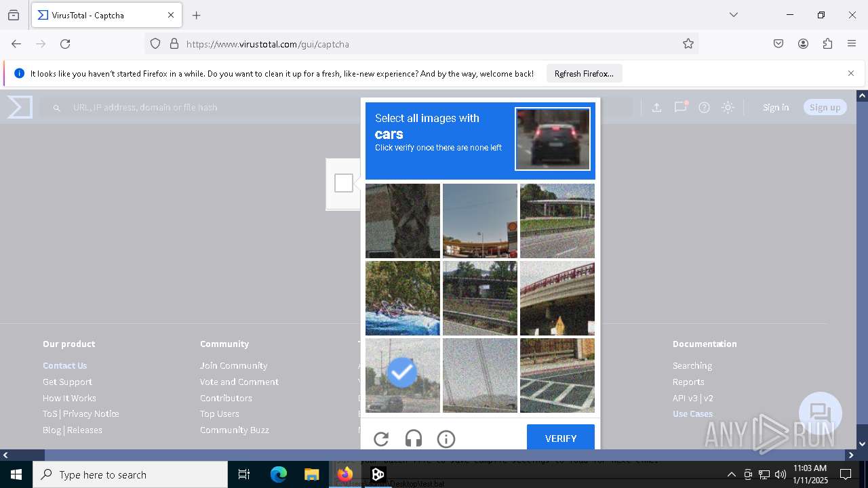
Task: Click the floating chat widget button
Action: click(821, 413)
